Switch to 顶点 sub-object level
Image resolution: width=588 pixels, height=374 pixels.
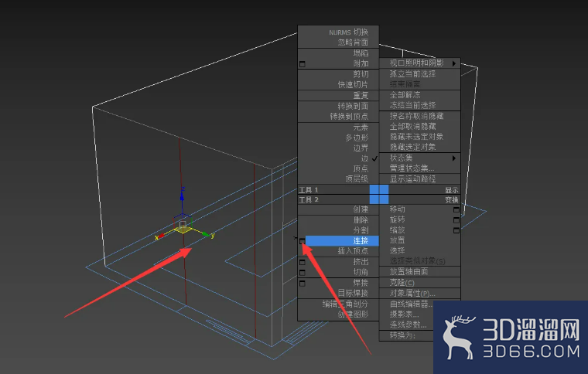[361, 168]
